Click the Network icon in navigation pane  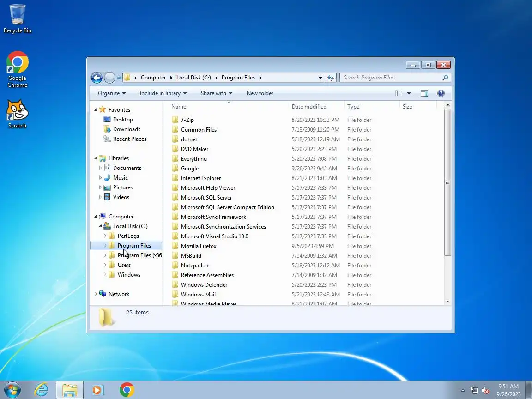click(x=103, y=294)
